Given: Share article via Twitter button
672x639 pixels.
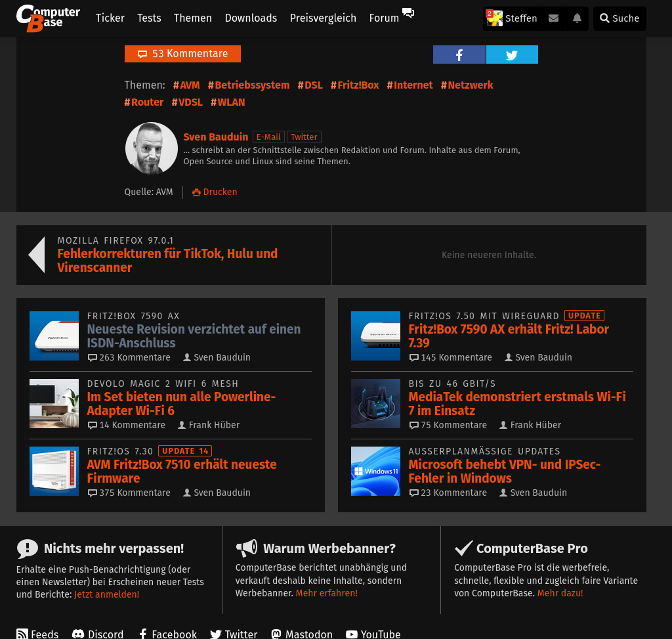Looking at the screenshot, I should [x=512, y=55].
